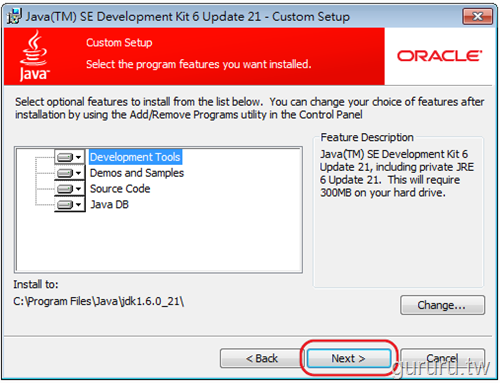Select the Development Tools feature row
The image size is (500, 383).
coord(135,157)
